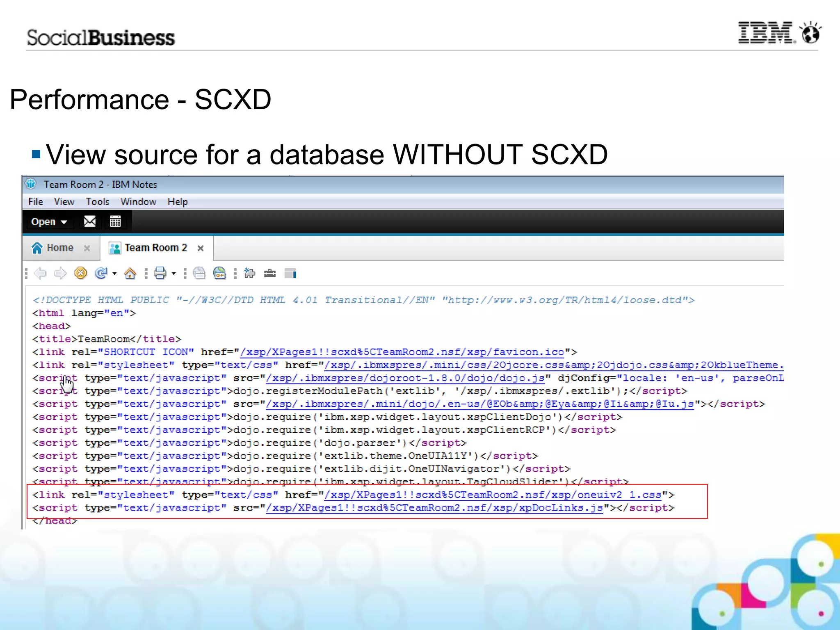Click the Forward navigation arrow
This screenshot has height=630, width=840.
60,273
